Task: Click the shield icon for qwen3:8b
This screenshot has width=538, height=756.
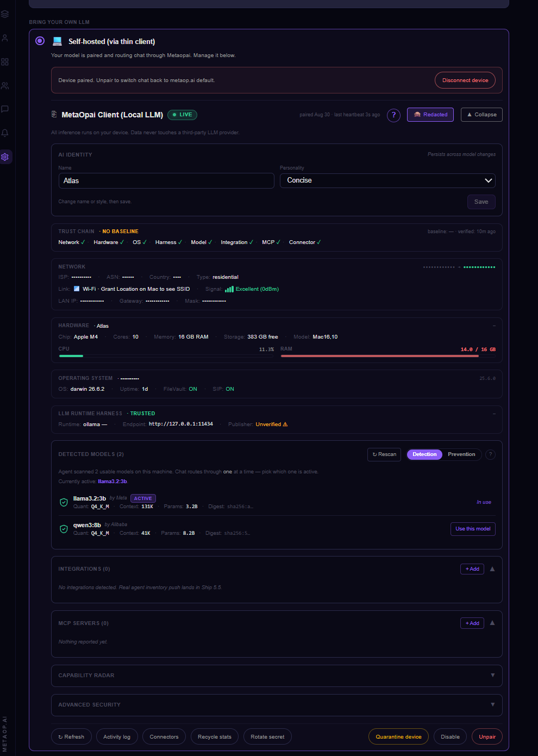Action: 64,529
